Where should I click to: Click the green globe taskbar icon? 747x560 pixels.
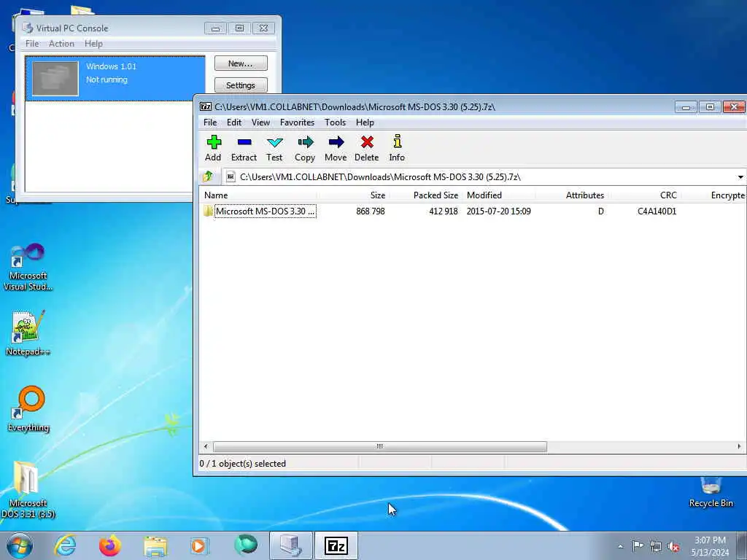pos(245,545)
